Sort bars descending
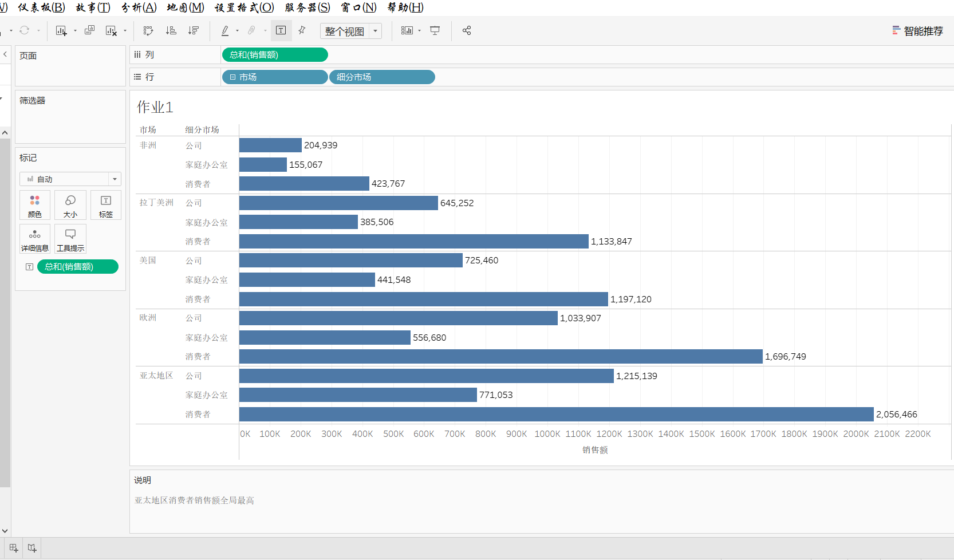The width and height of the screenshot is (954, 560). pos(194,30)
